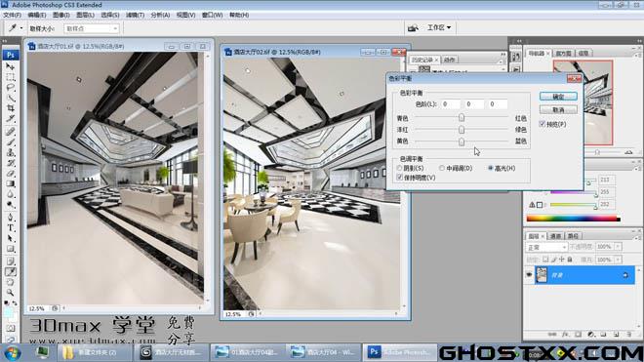
Task: Select the Crop tool
Action: pos(11,108)
